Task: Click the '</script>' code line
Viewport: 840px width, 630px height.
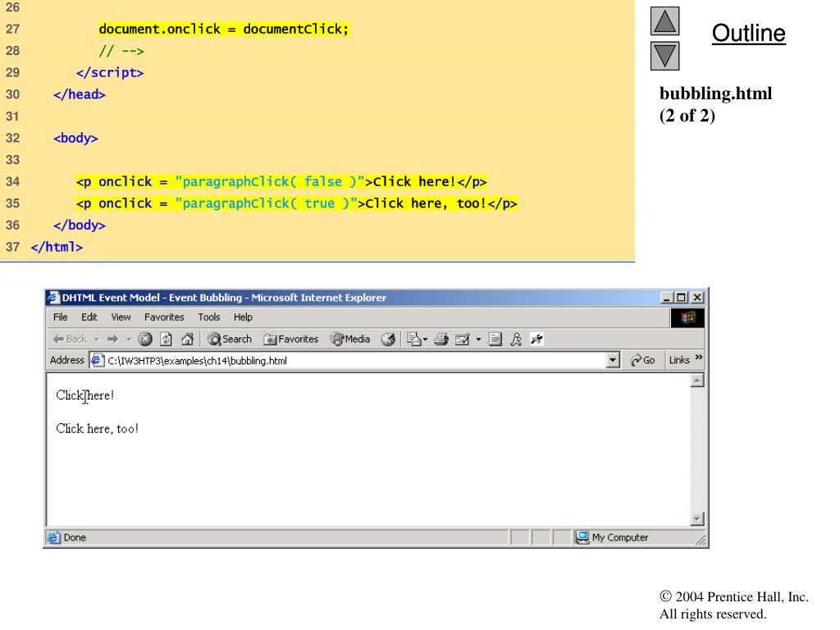Action: (x=110, y=72)
